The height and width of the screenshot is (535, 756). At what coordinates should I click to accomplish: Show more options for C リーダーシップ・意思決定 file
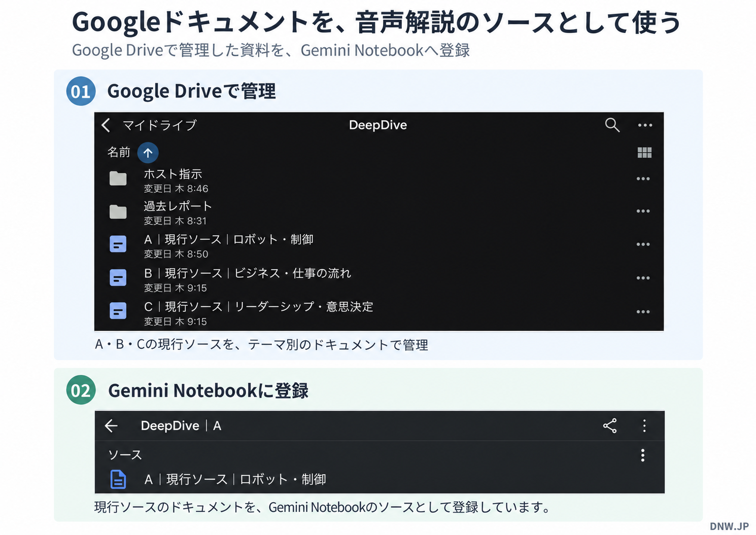643,311
